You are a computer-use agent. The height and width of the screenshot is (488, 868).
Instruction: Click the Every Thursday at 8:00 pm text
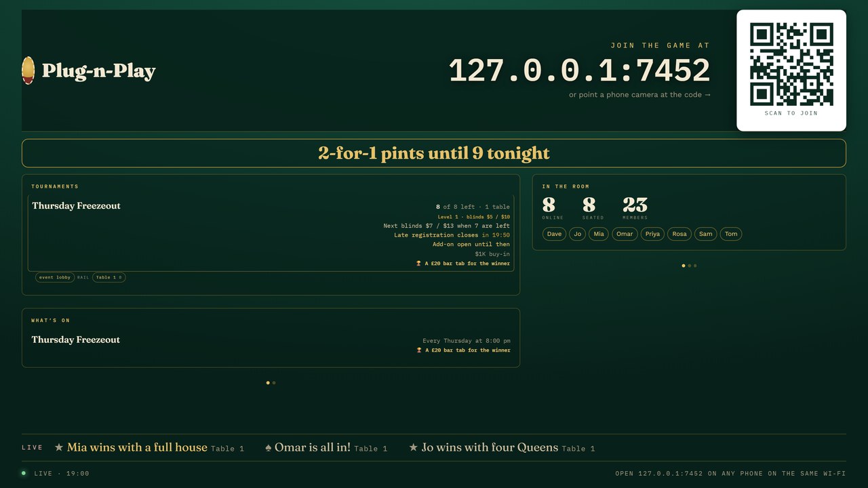click(x=467, y=341)
